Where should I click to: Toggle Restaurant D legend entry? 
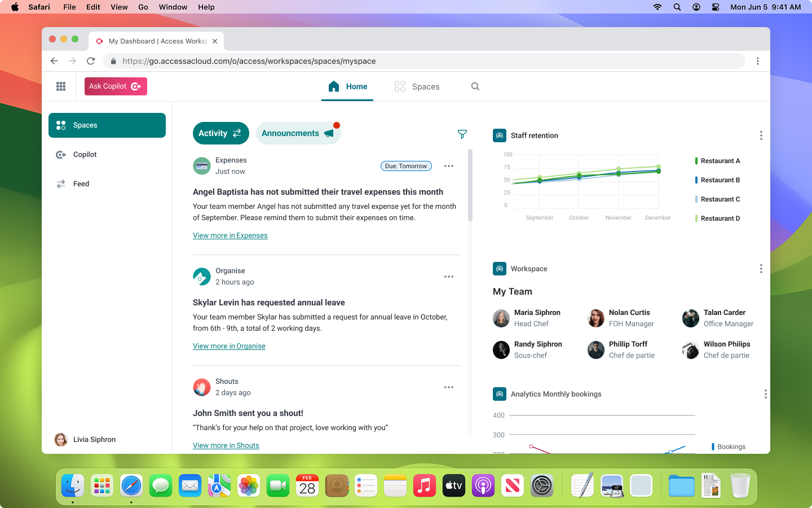tap(720, 218)
